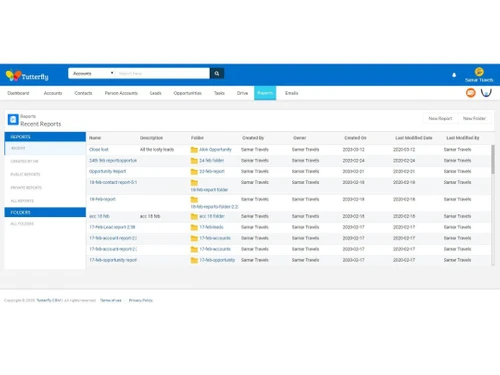This screenshot has width=500, height=375.
Task: Select Recent in Reports sidebar
Action: point(45,148)
